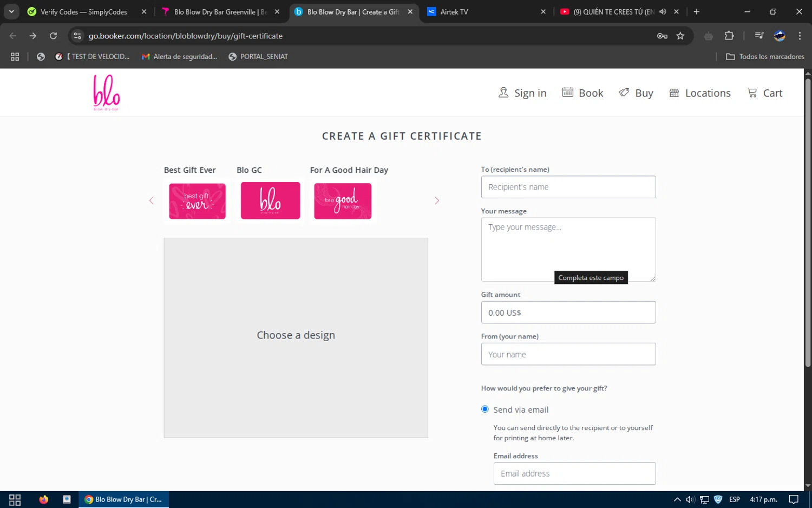Select the Best Gift Ever card design
Viewport: 812px width, 508px height.
(x=197, y=201)
